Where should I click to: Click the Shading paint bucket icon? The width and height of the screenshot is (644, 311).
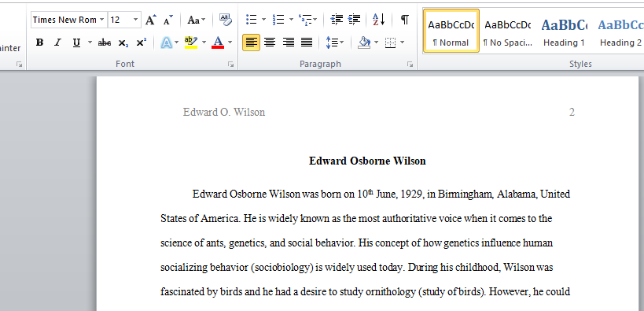pyautogui.click(x=364, y=42)
